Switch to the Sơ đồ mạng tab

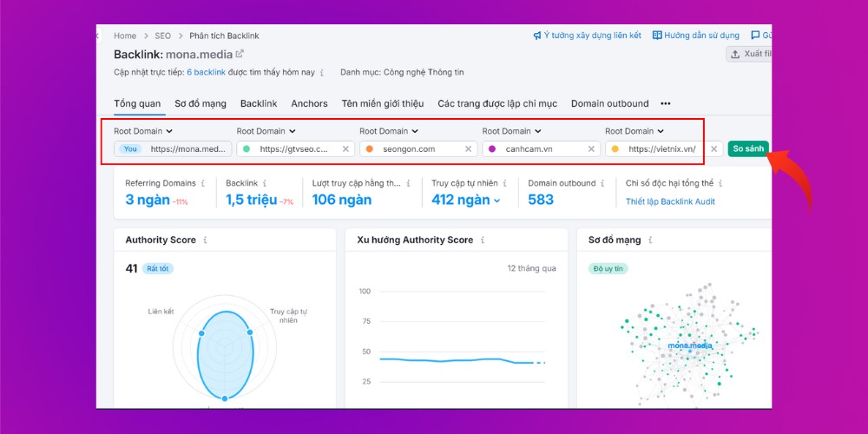click(x=201, y=103)
